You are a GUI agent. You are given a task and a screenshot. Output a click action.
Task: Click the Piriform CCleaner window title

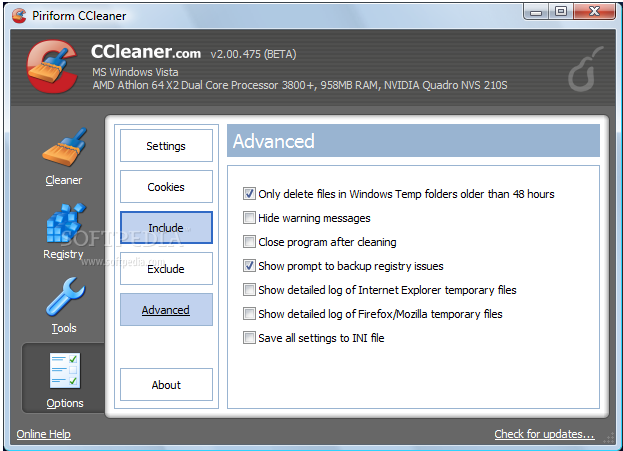coord(79,16)
